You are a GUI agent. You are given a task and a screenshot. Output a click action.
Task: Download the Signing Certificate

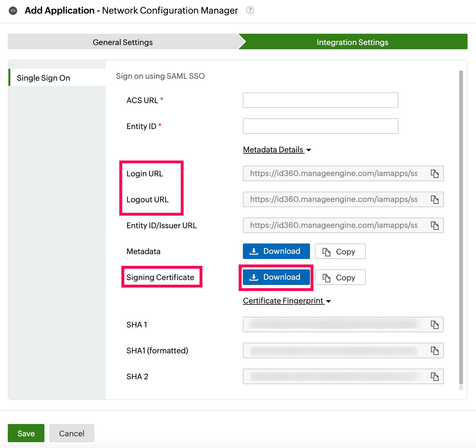coord(276,277)
